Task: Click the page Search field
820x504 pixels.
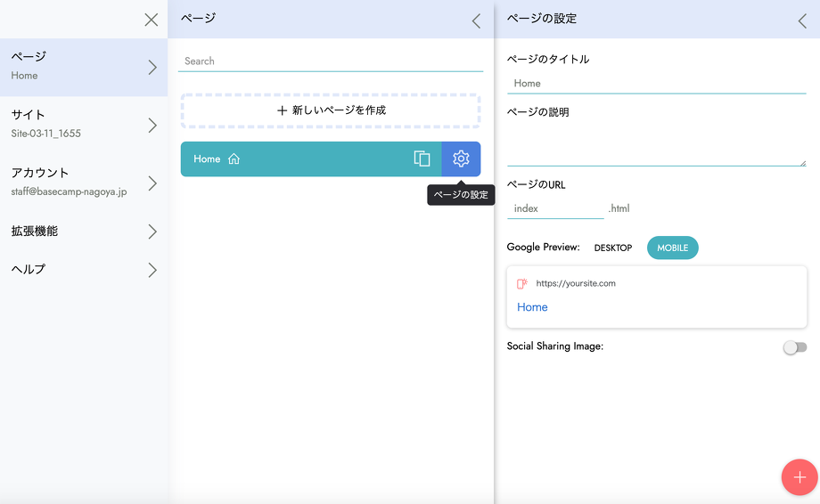Action: click(331, 61)
